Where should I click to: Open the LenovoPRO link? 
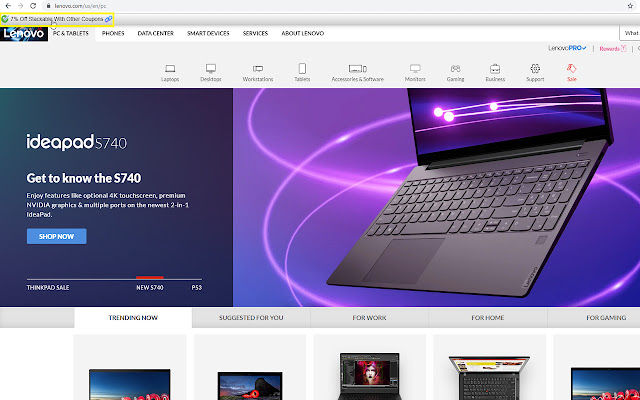coord(567,48)
